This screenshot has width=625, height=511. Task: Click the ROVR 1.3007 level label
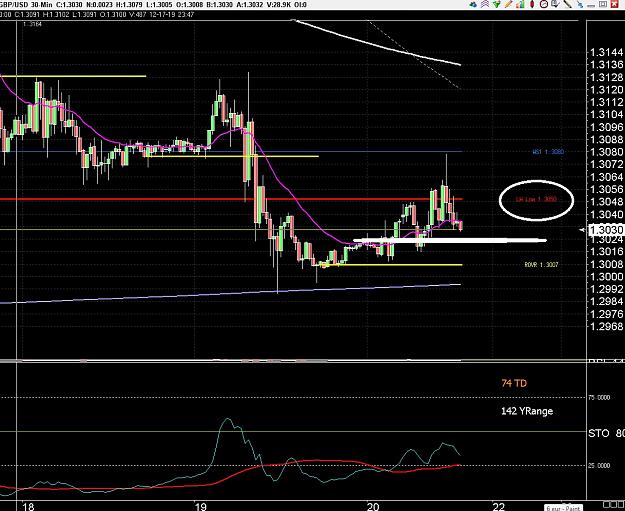point(541,265)
